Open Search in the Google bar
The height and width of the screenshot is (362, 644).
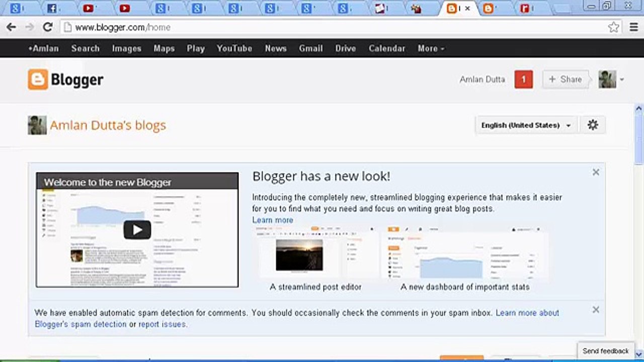(x=86, y=48)
